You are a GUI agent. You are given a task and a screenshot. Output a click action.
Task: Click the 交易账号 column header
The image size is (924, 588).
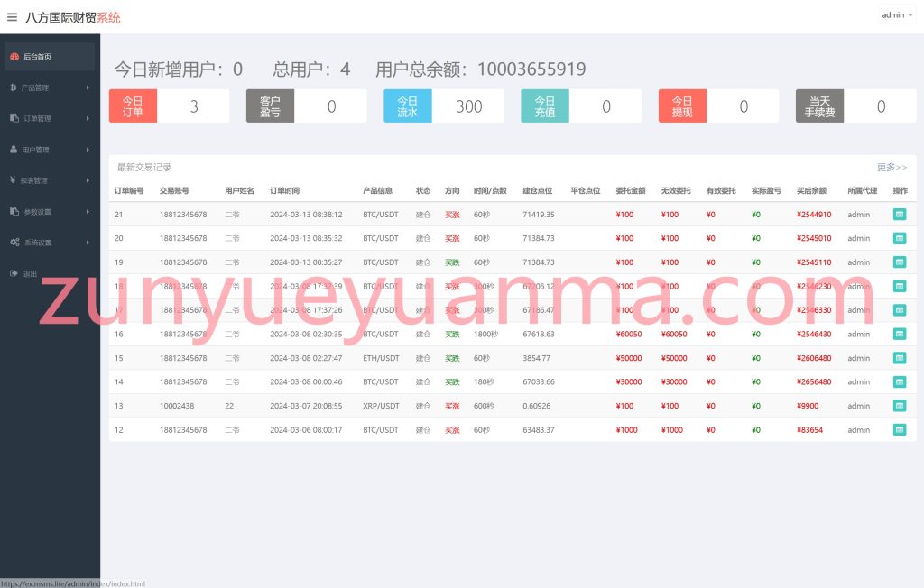click(174, 190)
